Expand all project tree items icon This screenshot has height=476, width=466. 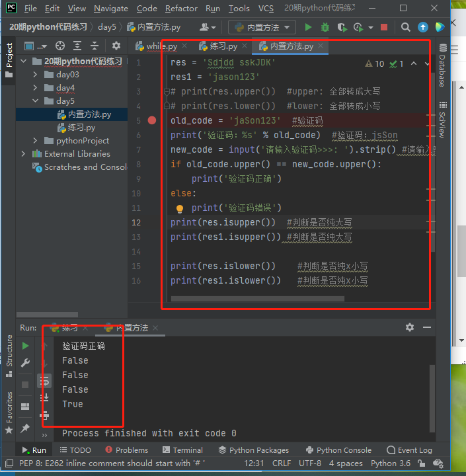pos(77,46)
